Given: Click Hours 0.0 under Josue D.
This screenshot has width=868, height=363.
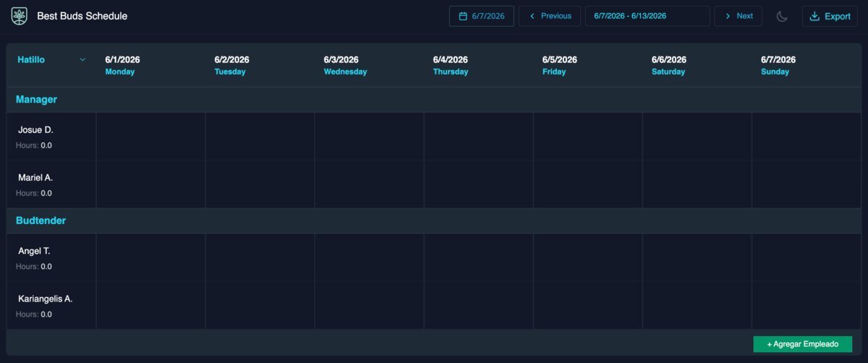Looking at the screenshot, I should coord(34,145).
